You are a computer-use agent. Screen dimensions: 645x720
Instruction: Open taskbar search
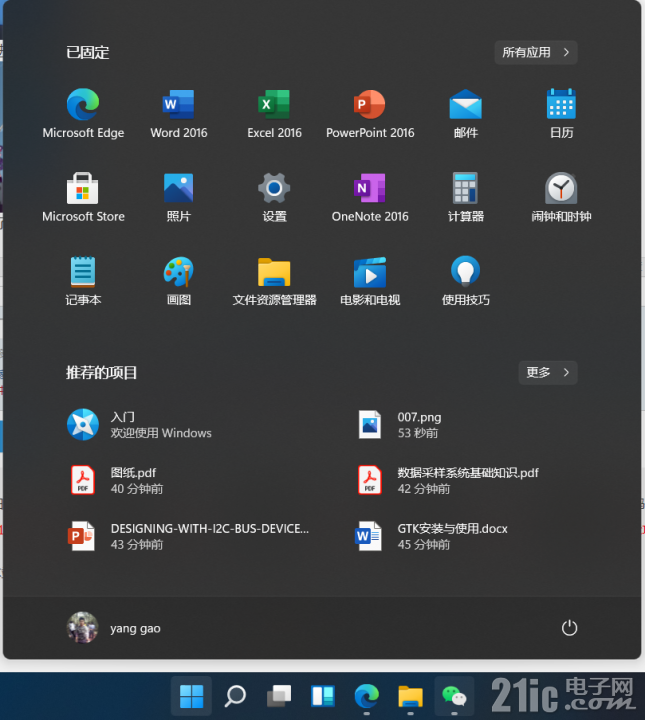click(235, 696)
